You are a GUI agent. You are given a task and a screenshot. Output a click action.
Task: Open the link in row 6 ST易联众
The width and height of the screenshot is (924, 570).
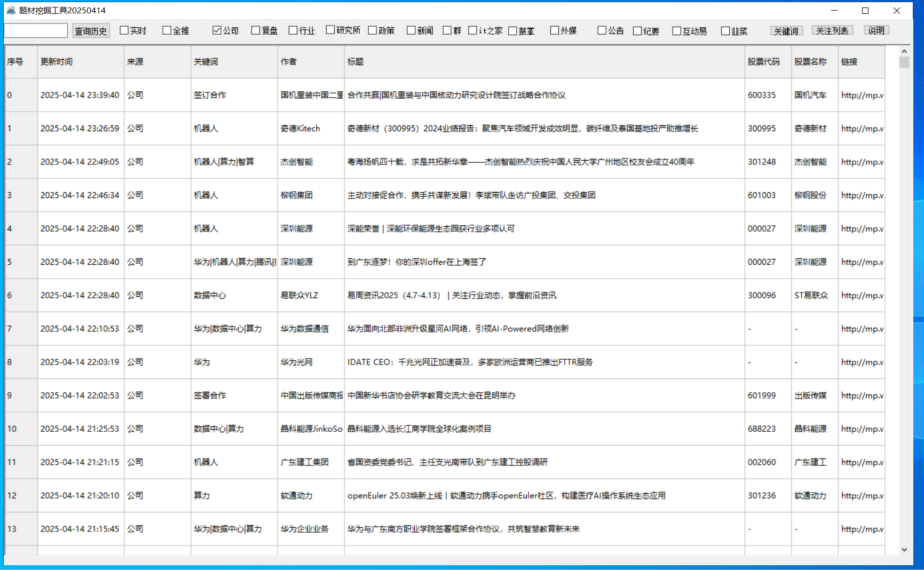pyautogui.click(x=862, y=295)
